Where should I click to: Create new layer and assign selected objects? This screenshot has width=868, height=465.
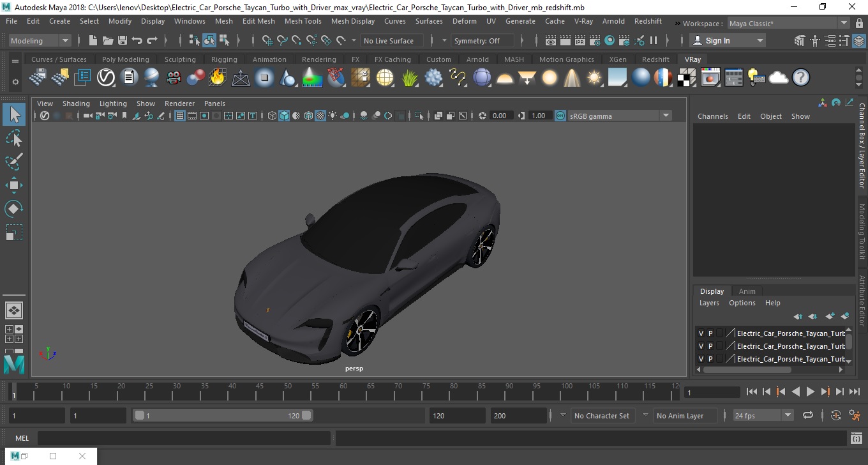click(845, 316)
